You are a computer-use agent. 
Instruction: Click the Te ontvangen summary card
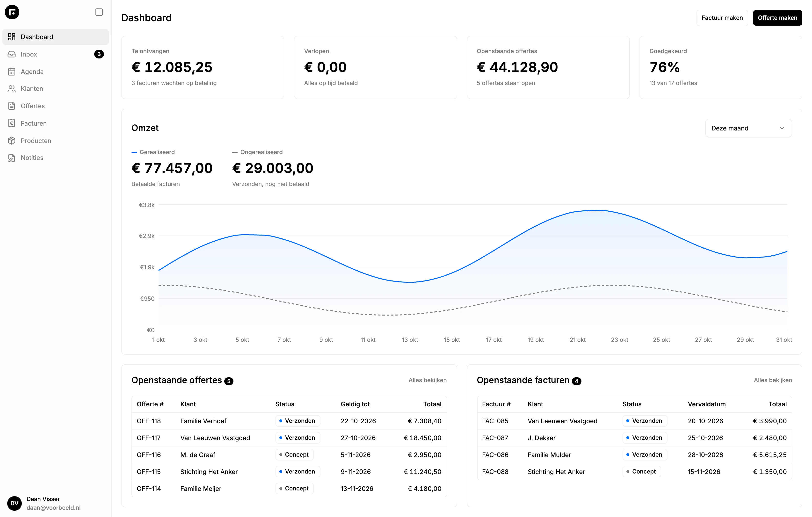point(203,67)
